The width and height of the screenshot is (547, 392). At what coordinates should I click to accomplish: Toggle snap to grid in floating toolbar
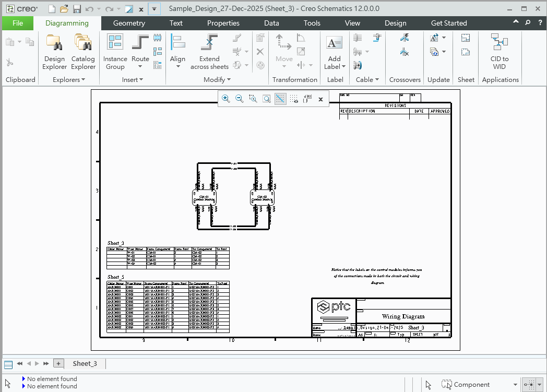tap(280, 99)
